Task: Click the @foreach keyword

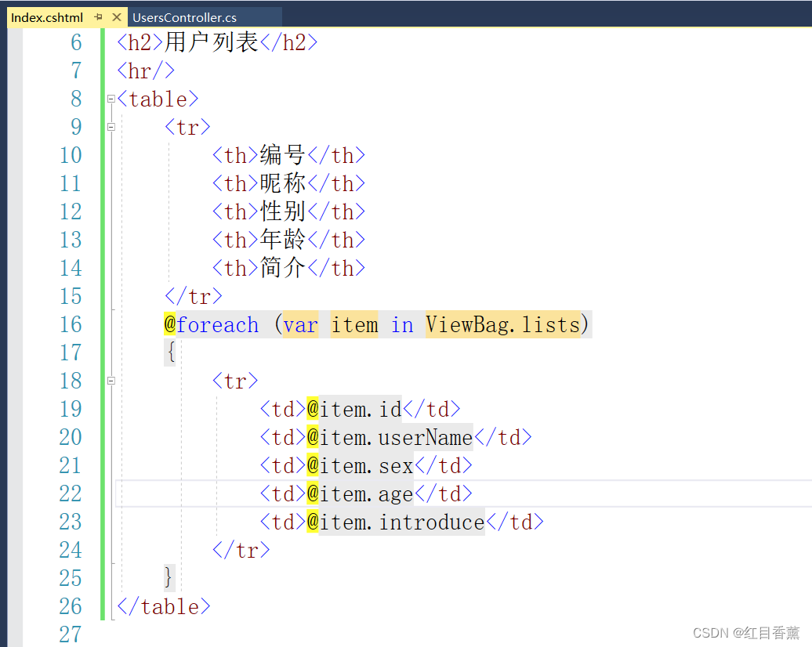Action: tap(212, 324)
